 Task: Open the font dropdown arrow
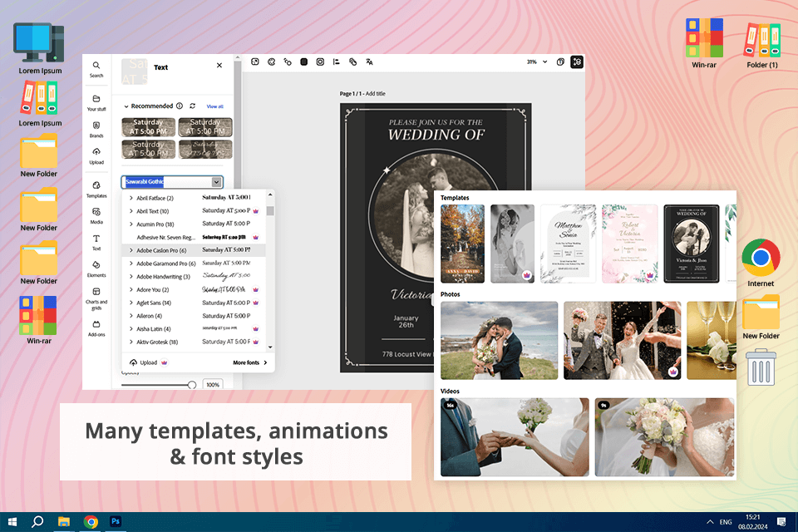point(216,182)
